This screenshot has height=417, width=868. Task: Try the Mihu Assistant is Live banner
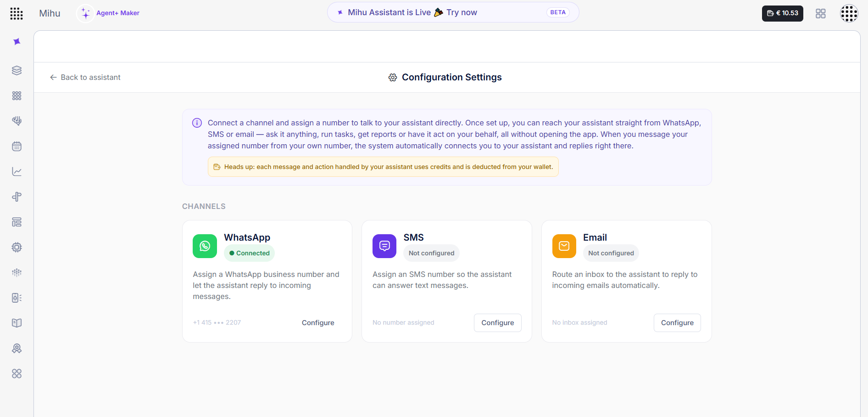click(453, 12)
